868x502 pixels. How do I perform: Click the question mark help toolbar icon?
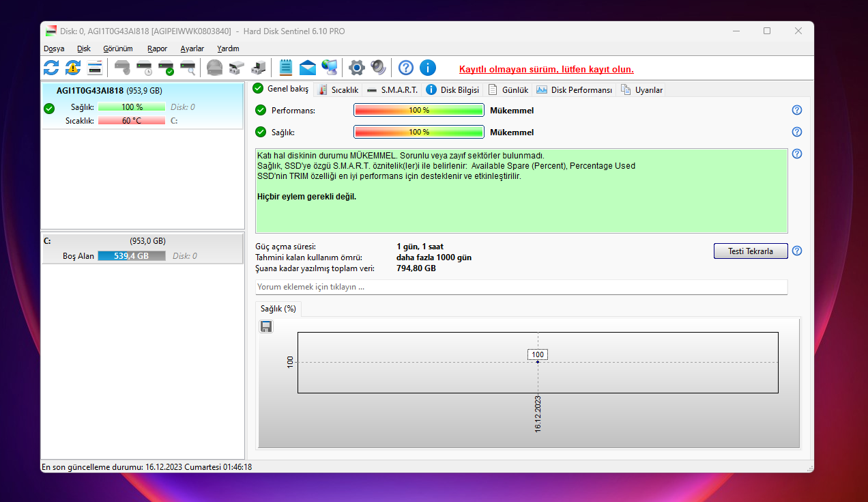[x=406, y=68]
